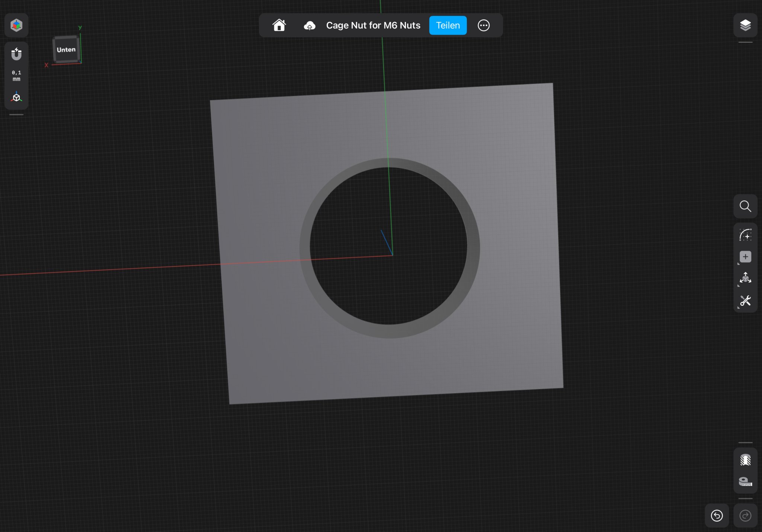Open the Shapr3D app logo menu
762x532 pixels.
coord(16,25)
